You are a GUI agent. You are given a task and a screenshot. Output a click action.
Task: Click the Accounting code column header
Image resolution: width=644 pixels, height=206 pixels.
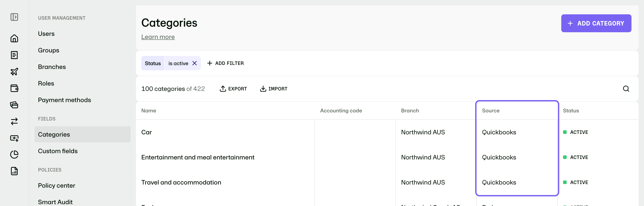[341, 111]
